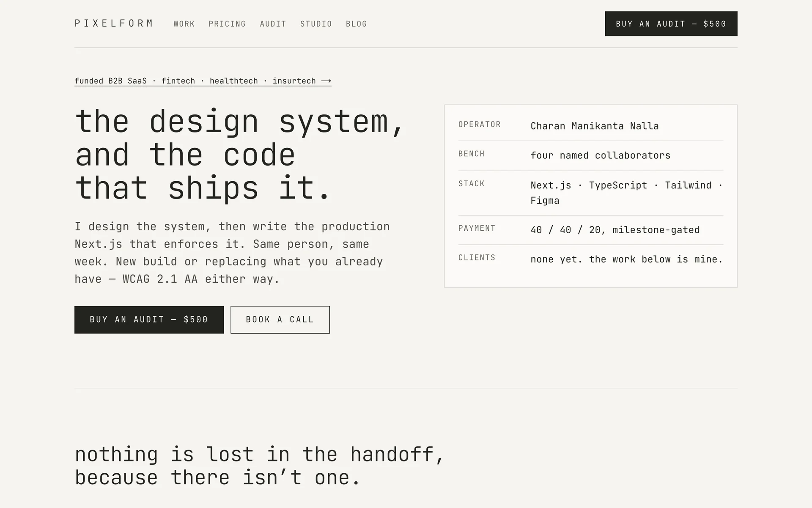Image resolution: width=812 pixels, height=508 pixels.
Task: Open the WORK nav item
Action: click(x=184, y=24)
